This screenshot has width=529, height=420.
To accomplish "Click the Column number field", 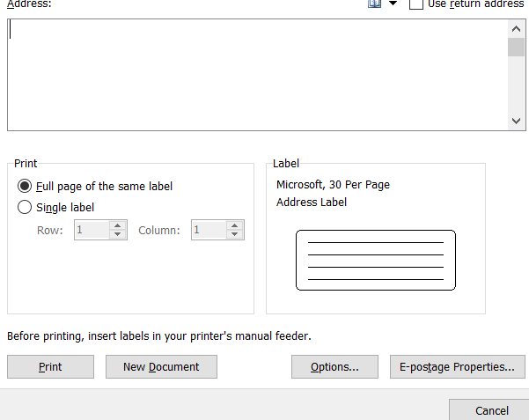I will tap(208, 230).
